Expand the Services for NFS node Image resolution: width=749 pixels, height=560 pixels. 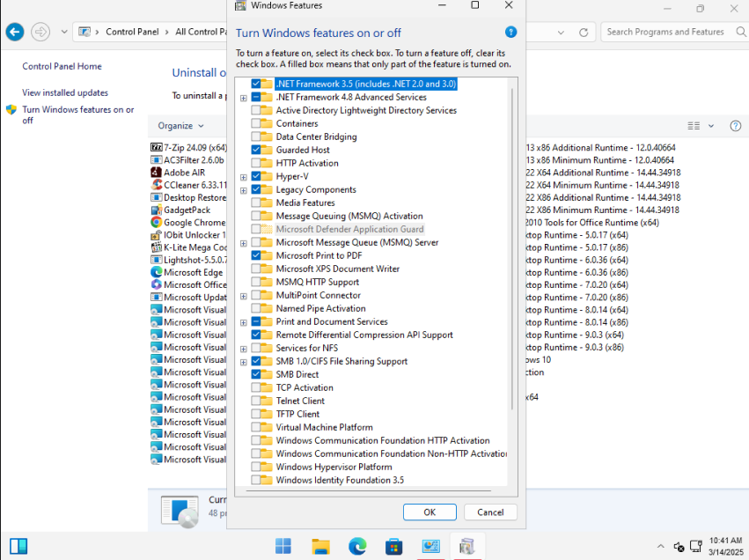(244, 349)
